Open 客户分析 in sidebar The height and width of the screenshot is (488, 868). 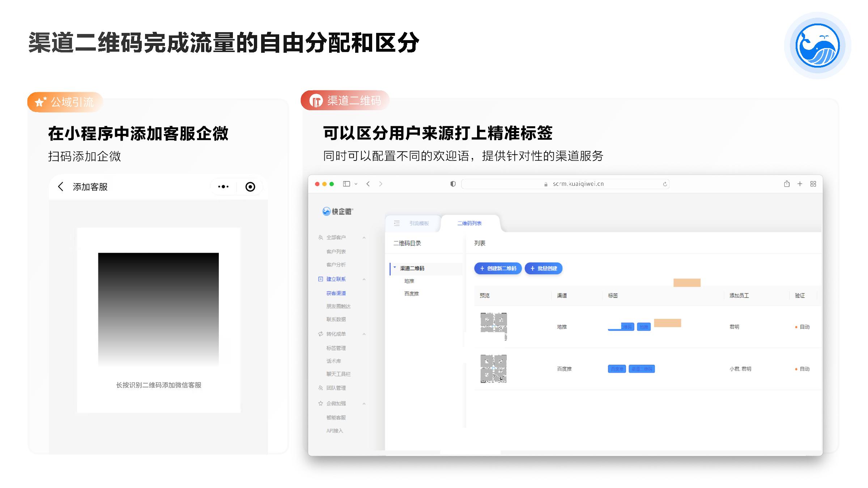336,265
